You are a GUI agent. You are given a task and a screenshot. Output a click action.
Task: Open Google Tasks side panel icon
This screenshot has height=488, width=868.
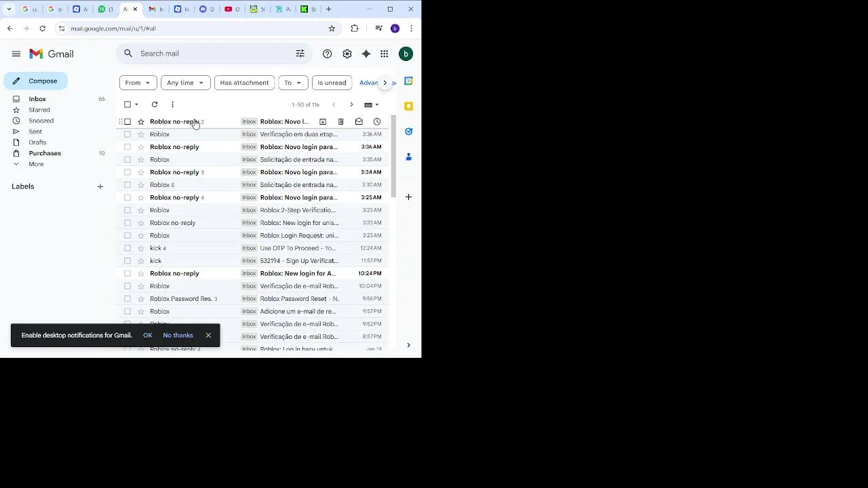(x=408, y=131)
